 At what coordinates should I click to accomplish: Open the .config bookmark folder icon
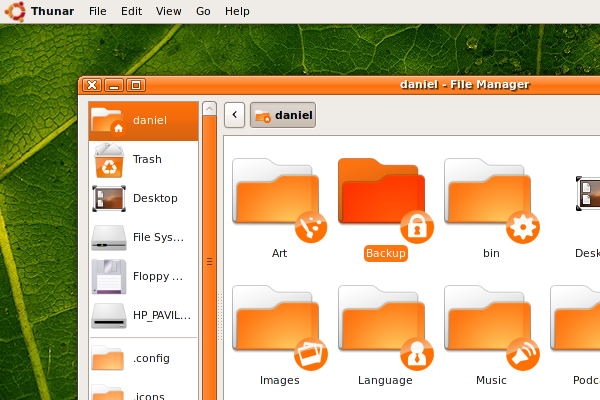pyautogui.click(x=108, y=358)
